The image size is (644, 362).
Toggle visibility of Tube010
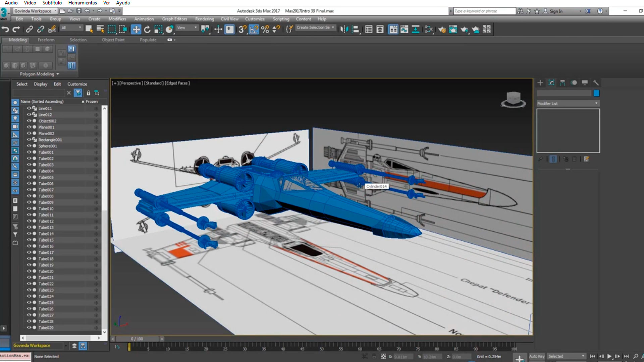tap(29, 208)
